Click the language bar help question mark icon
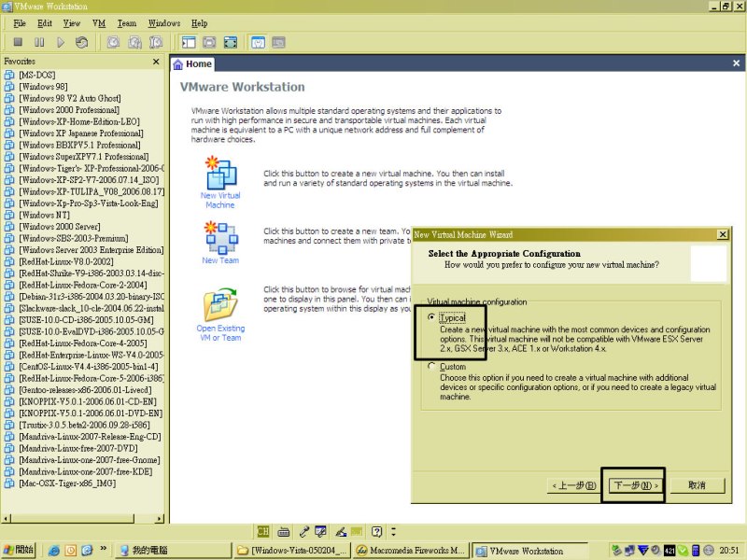This screenshot has height=560, width=747. [x=377, y=531]
